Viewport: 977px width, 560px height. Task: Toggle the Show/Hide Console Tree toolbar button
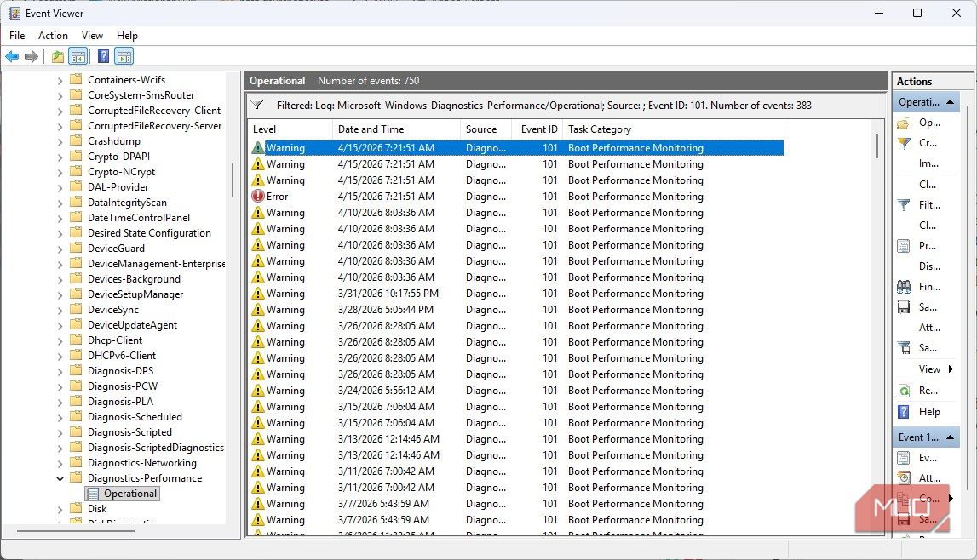78,57
